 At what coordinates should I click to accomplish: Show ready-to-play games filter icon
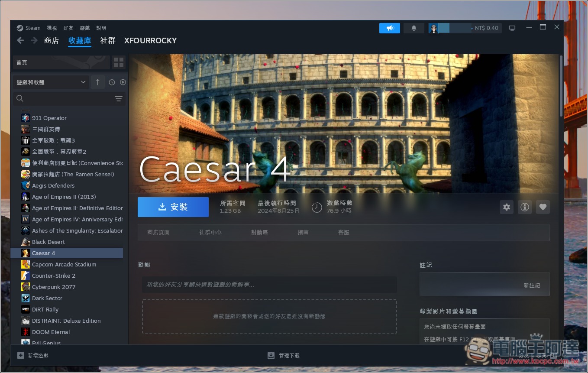[x=123, y=82]
